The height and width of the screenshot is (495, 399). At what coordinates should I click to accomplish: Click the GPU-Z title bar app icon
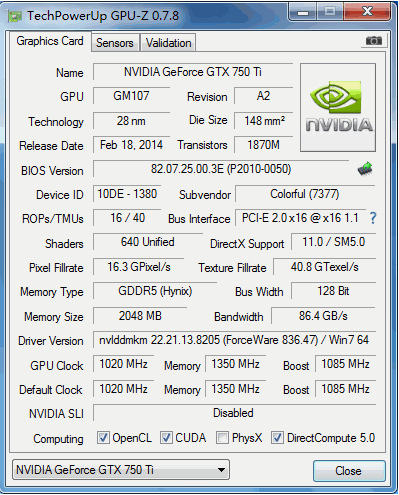pos(15,16)
